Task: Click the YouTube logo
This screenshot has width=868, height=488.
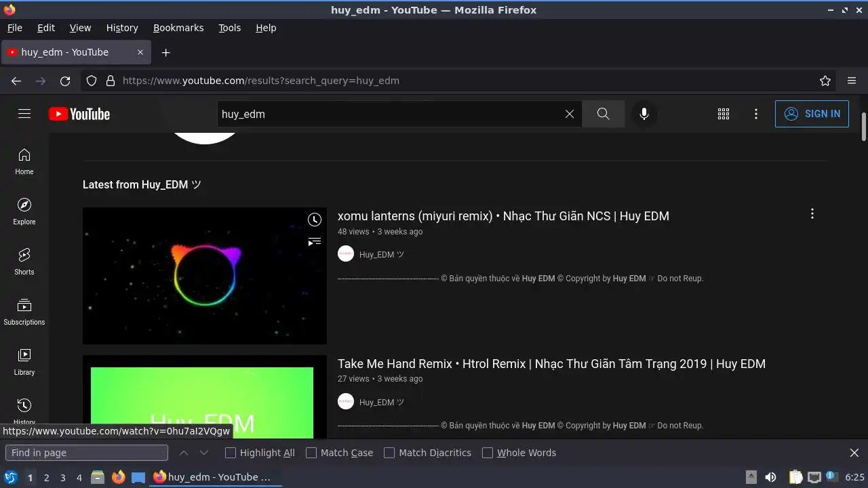Action: pyautogui.click(x=79, y=114)
